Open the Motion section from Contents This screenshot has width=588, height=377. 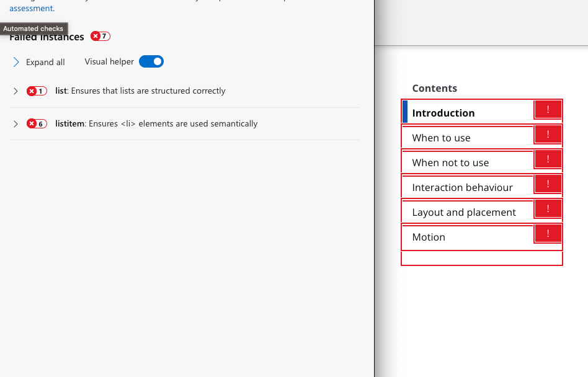(x=429, y=237)
